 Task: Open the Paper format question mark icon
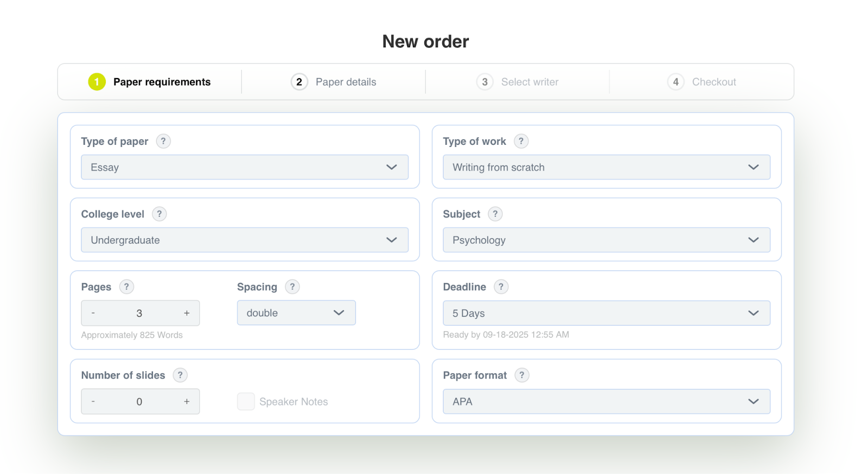(522, 375)
